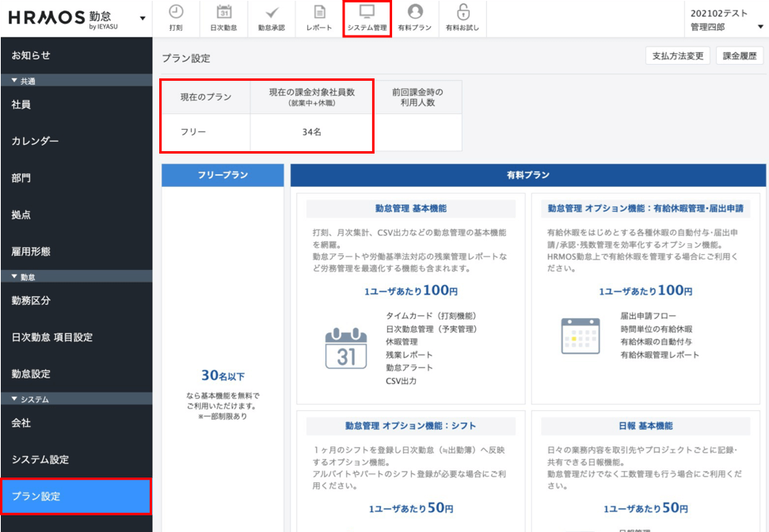Open the 有料お試し lock icon
The height and width of the screenshot is (532, 769).
click(463, 12)
